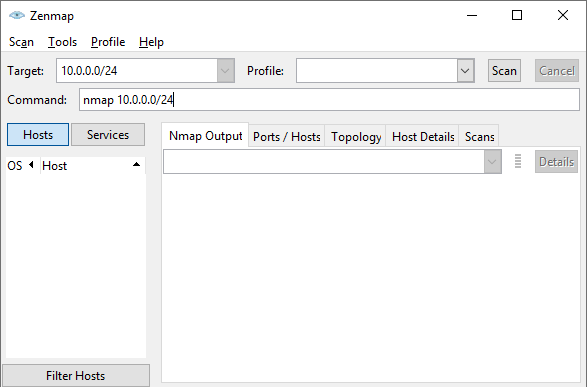587x387 pixels.
Task: Open the Tools menu
Action: click(63, 42)
